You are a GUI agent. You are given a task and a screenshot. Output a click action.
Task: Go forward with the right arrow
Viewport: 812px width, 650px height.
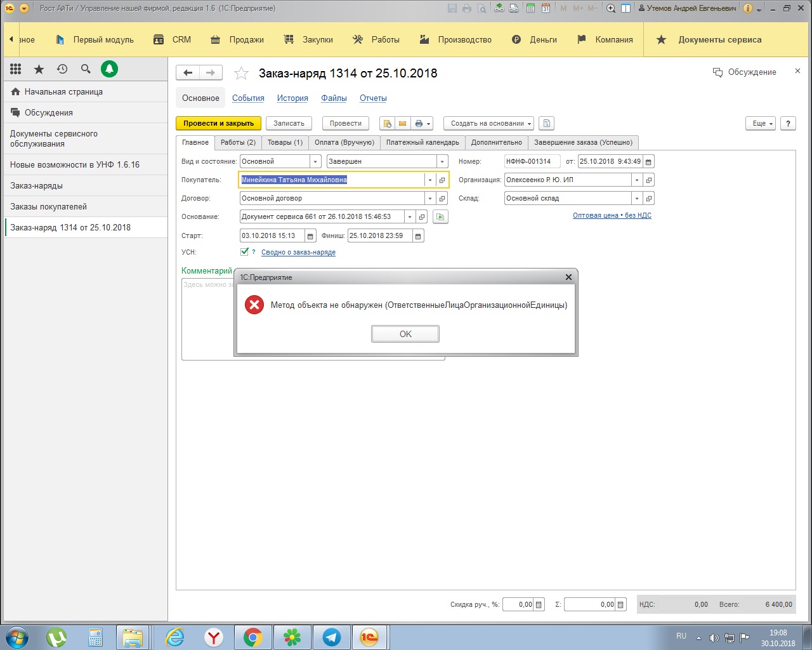tap(211, 73)
